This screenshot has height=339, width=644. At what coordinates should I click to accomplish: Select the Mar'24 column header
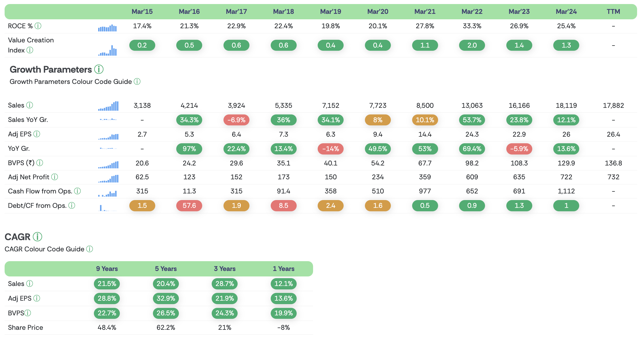click(566, 12)
